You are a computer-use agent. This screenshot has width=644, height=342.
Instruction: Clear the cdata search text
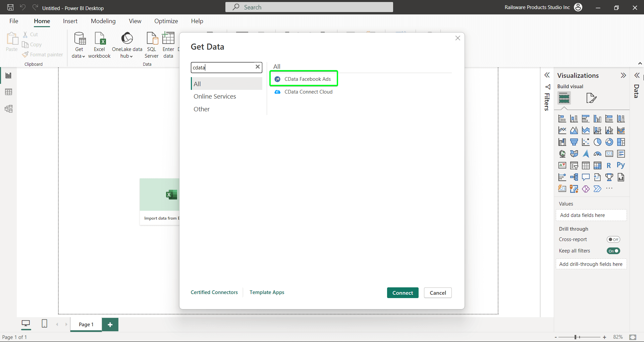(258, 67)
